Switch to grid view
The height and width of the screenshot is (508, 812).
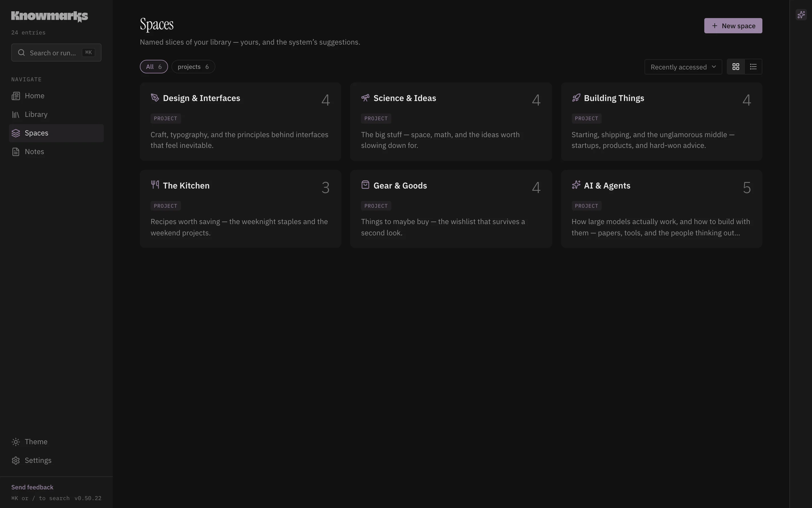pos(736,67)
